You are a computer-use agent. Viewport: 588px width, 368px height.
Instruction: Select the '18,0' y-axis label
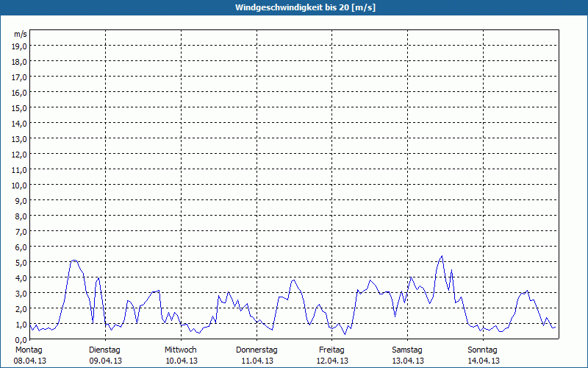[19, 62]
